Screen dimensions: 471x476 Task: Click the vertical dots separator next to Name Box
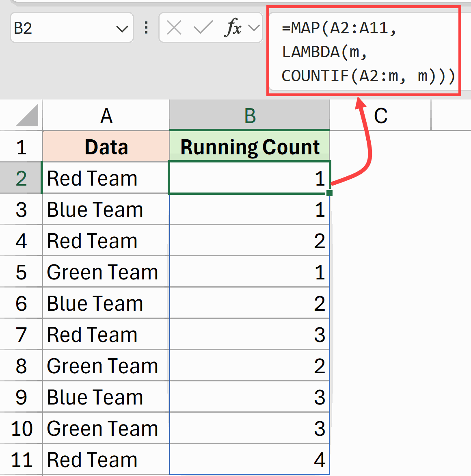tap(146, 28)
